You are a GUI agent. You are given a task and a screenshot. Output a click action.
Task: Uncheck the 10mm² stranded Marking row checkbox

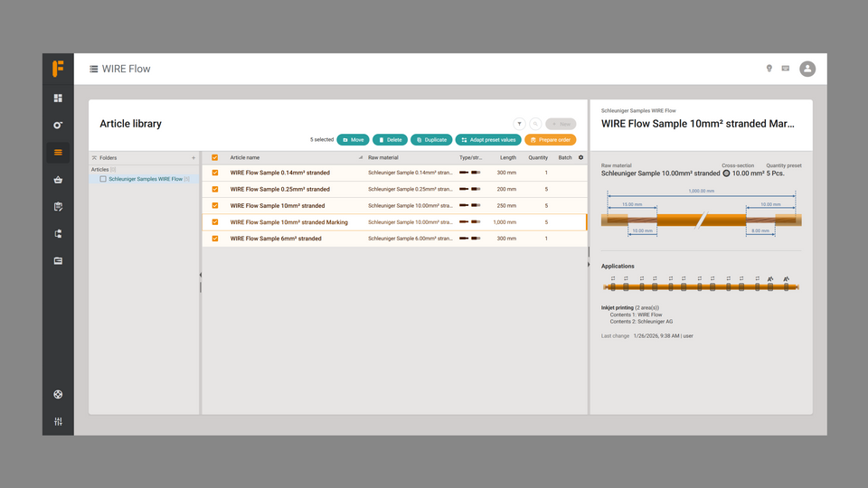tap(215, 222)
